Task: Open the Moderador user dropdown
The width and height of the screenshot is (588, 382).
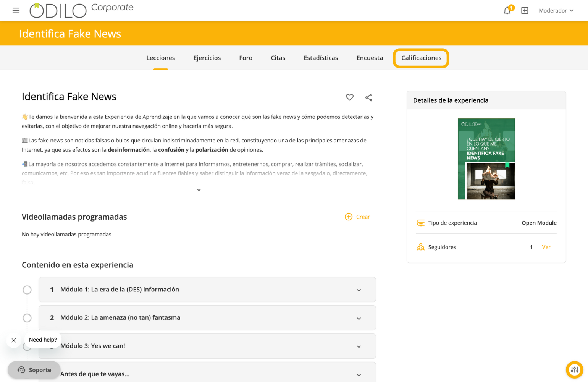Action: [556, 11]
